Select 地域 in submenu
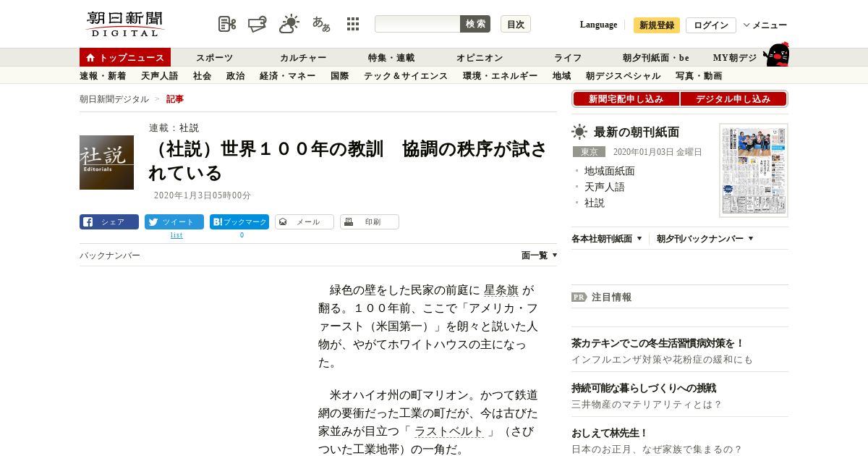 coord(561,76)
